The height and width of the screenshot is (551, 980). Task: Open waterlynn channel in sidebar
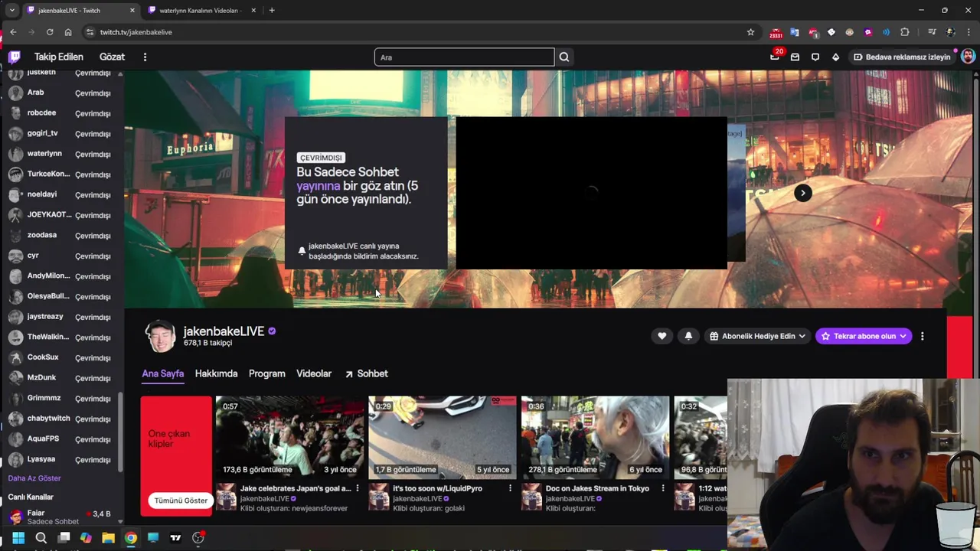click(61, 154)
